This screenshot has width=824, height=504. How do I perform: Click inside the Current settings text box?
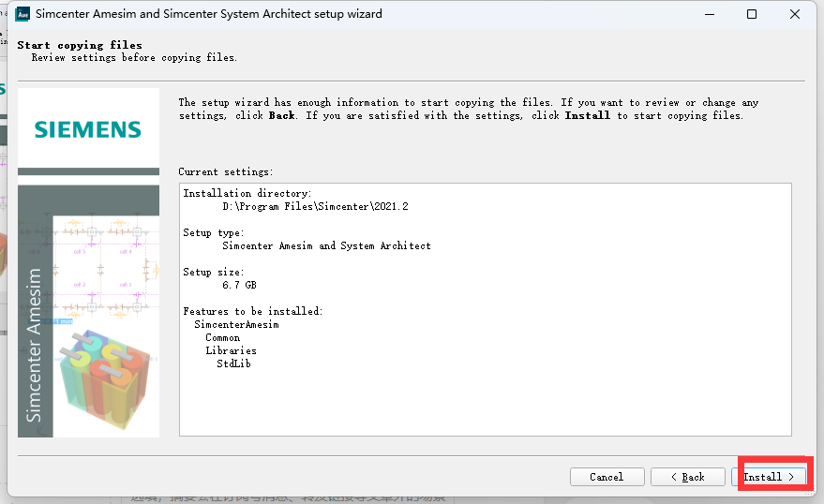click(485, 309)
